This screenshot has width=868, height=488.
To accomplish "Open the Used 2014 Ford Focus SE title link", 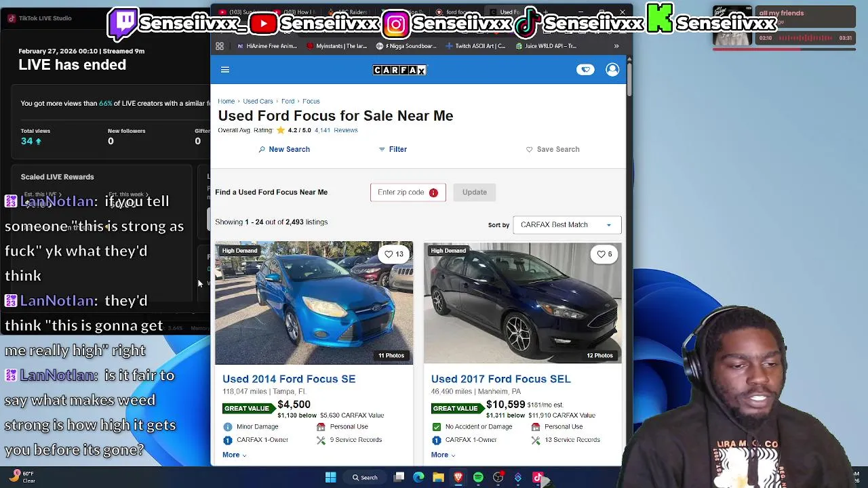I will coord(289,379).
